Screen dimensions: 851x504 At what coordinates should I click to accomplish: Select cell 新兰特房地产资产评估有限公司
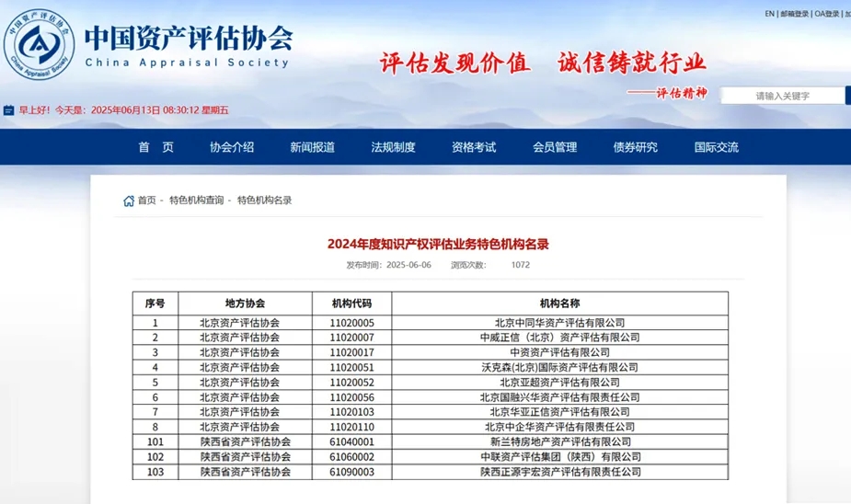[x=559, y=442]
